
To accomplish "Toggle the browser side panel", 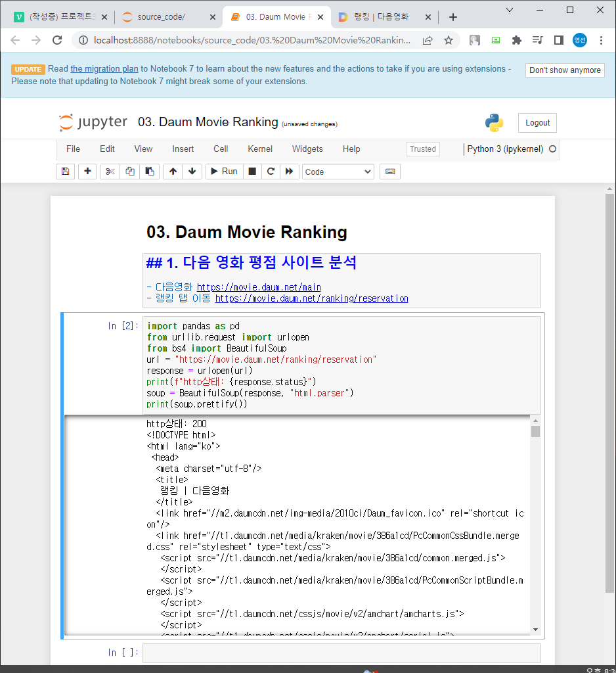I will click(x=558, y=40).
